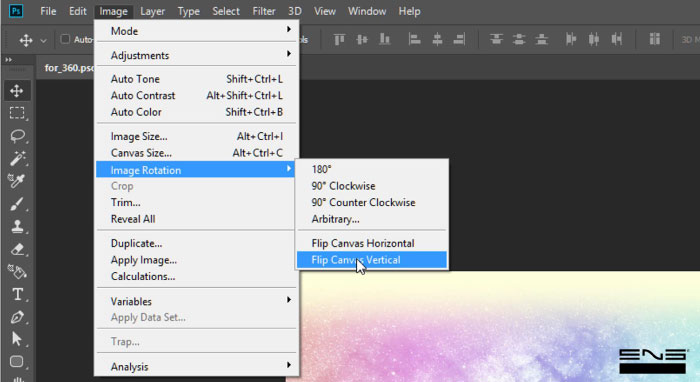
Task: Open the tool preset picker arrow
Action: click(43, 41)
